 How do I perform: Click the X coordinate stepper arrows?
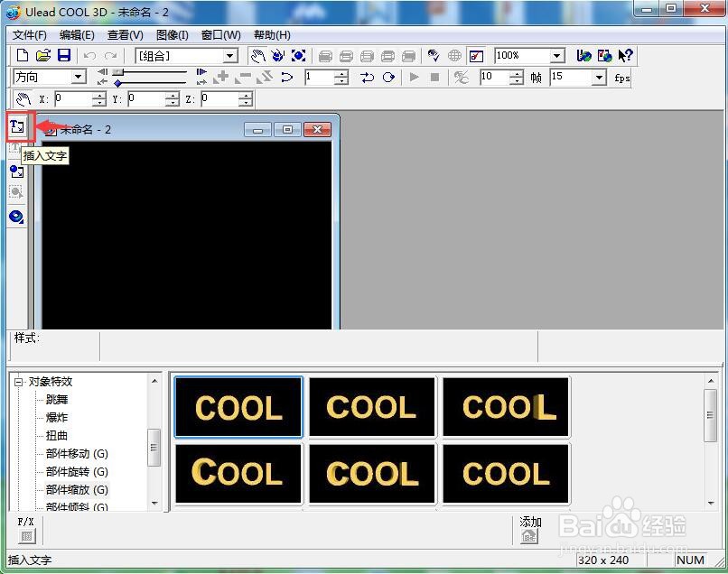point(98,99)
